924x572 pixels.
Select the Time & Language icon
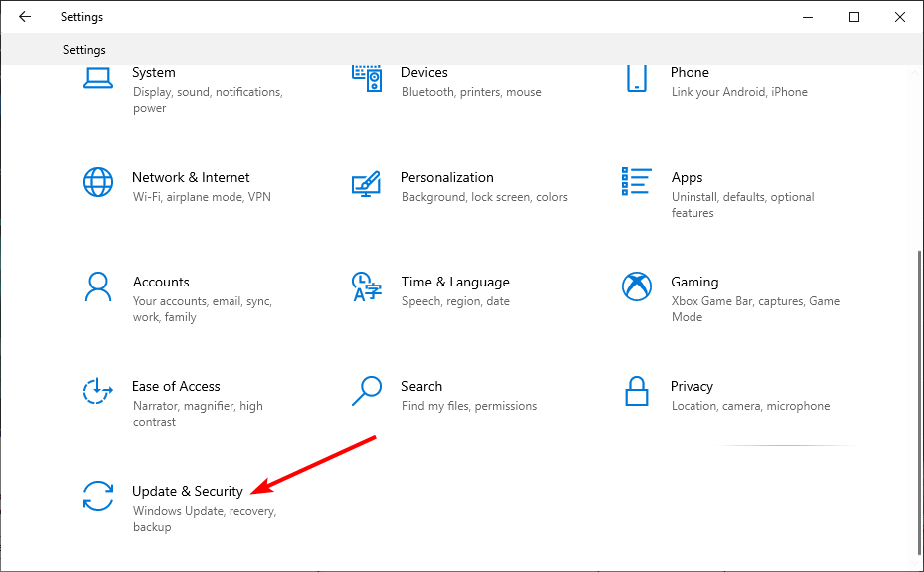coord(367,286)
